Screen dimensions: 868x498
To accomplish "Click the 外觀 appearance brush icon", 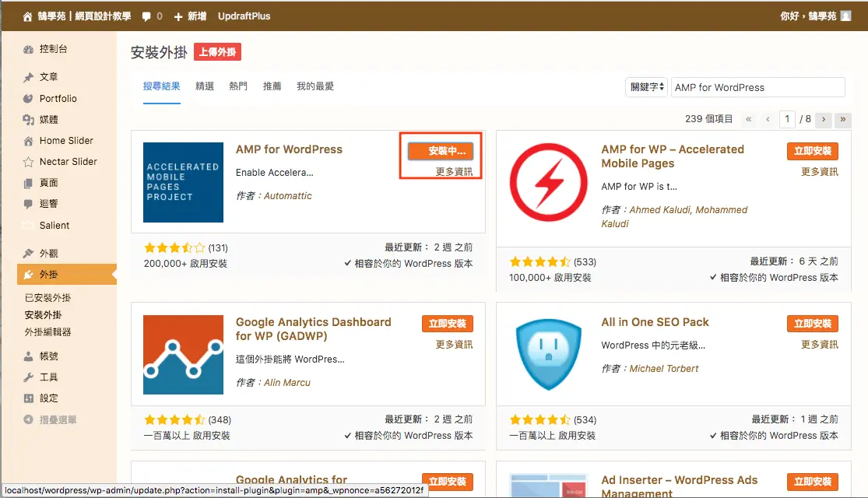I will [x=28, y=254].
